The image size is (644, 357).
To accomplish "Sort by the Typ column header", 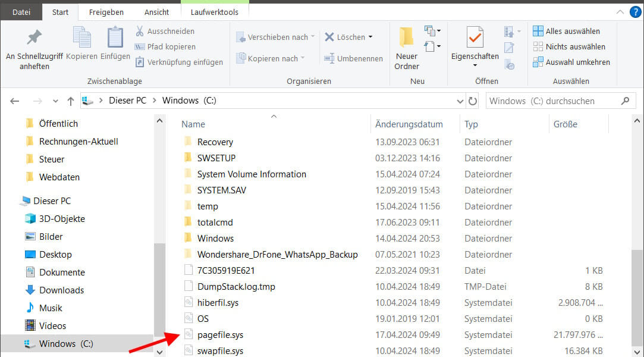I will point(471,124).
